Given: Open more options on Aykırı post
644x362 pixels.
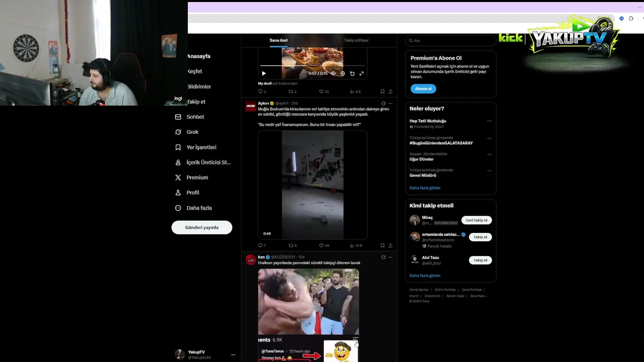Looking at the screenshot, I should 390,103.
